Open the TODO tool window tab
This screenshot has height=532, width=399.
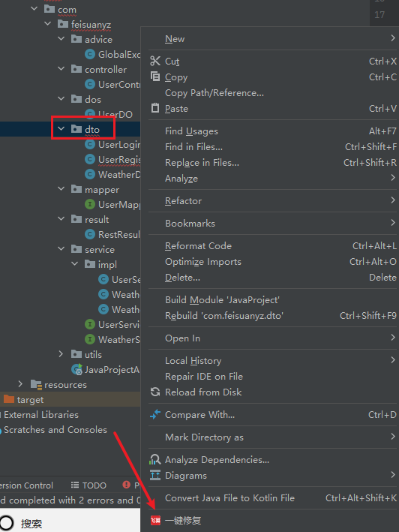(x=88, y=485)
